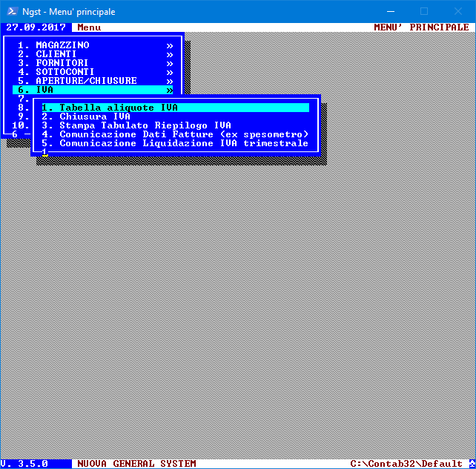Click the arrow next to APERTURE/CHIUSURE
This screenshot has height=469, width=476.
coord(170,81)
